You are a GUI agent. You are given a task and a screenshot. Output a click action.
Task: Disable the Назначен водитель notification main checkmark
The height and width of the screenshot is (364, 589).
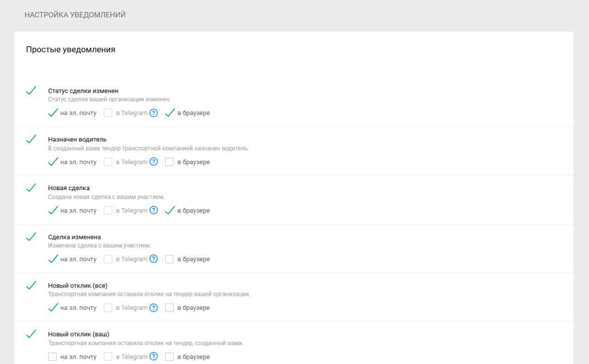tap(30, 140)
